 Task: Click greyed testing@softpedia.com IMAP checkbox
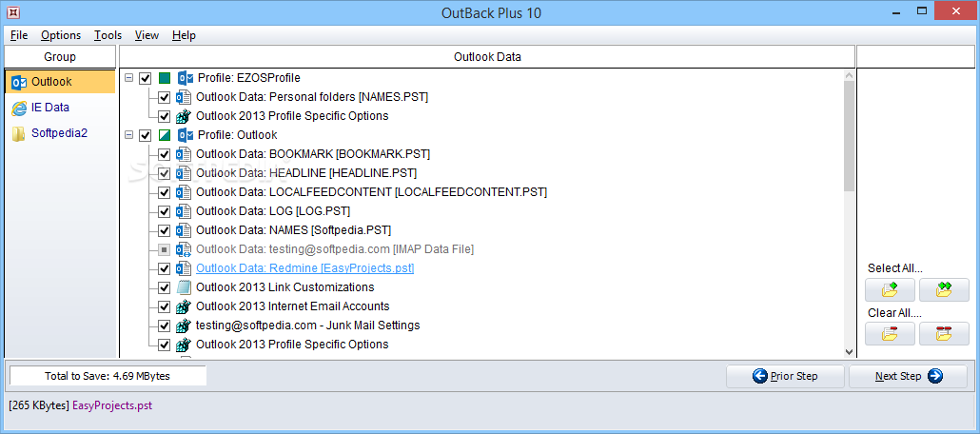pos(165,249)
